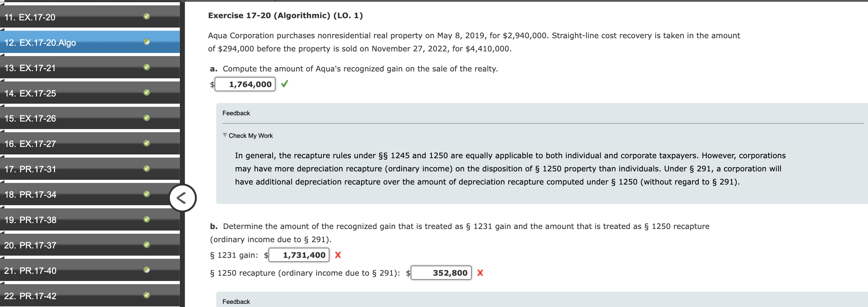The width and height of the screenshot is (868, 307).
Task: Click the checkmark icon on 22. PR.17-42
Action: coord(146,295)
